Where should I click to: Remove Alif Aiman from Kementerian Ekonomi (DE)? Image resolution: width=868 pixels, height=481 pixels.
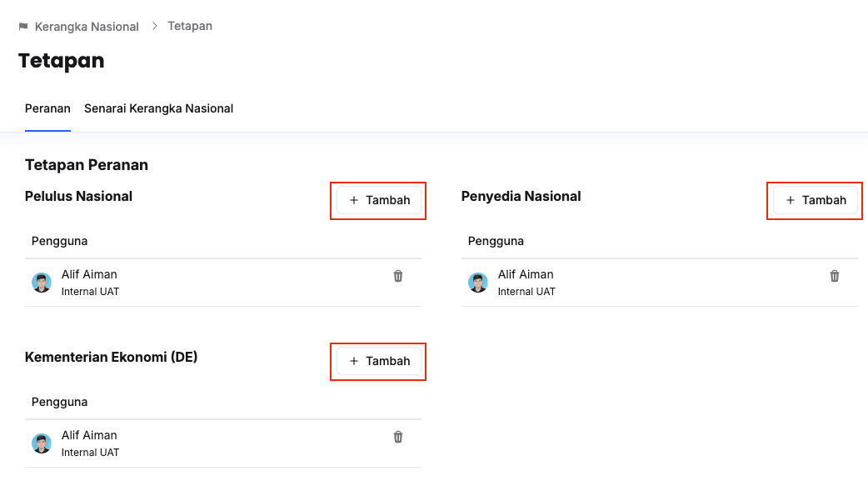(398, 437)
